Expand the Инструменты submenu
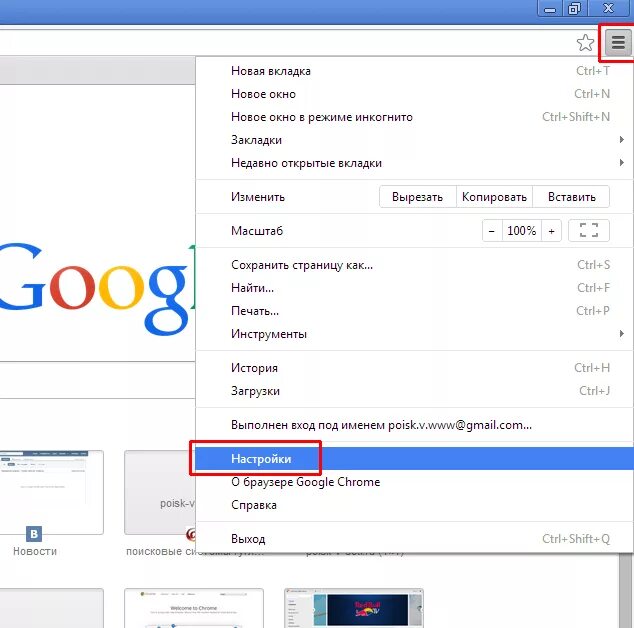Screen dimensions: 634x628 pyautogui.click(x=414, y=334)
